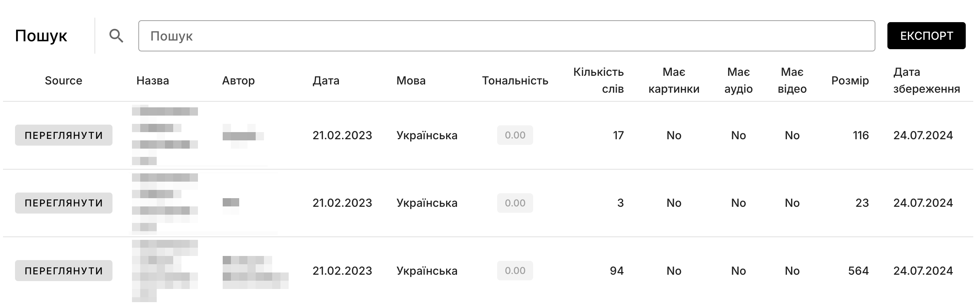The height and width of the screenshot is (304, 980).
Task: Sort by Тональність column header
Action: click(x=515, y=80)
